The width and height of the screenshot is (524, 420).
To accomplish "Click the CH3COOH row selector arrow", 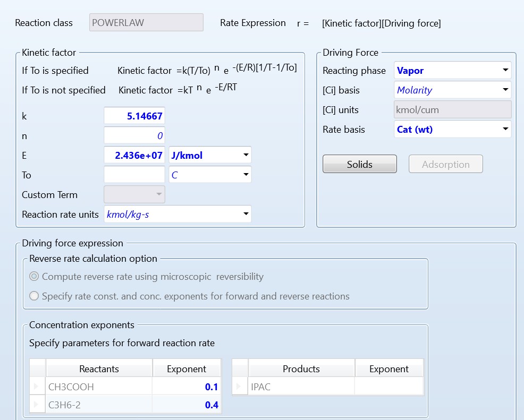I will [37, 387].
